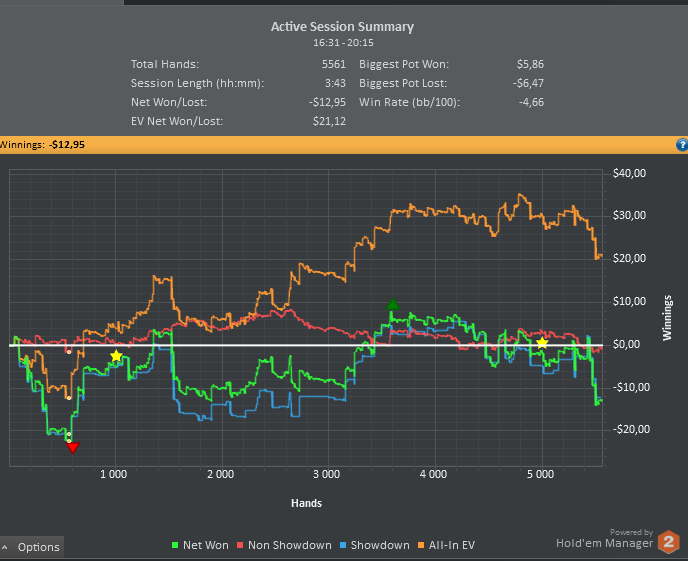Click the blue help question mark icon
Image resolution: width=688 pixels, height=561 pixels.
(x=681, y=145)
